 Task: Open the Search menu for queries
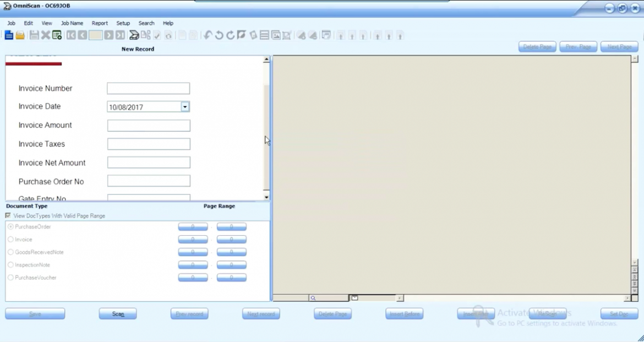(146, 23)
